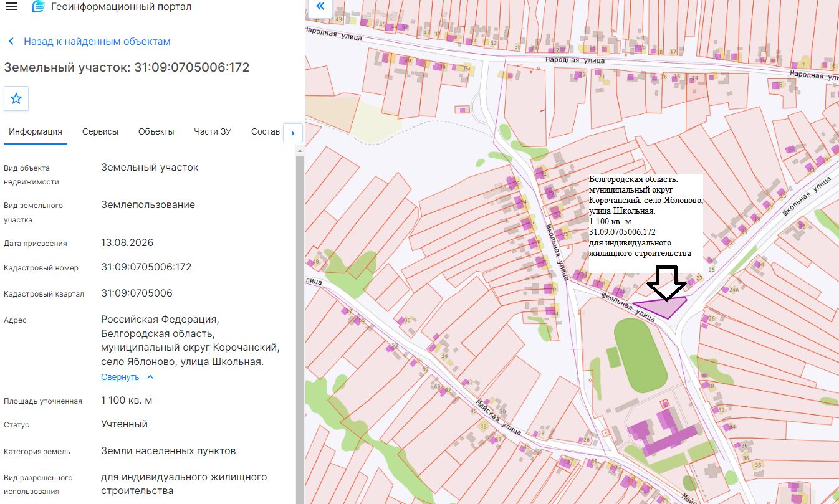Select Земельный участок property type value
Image resolution: width=839 pixels, height=504 pixels.
pos(150,168)
